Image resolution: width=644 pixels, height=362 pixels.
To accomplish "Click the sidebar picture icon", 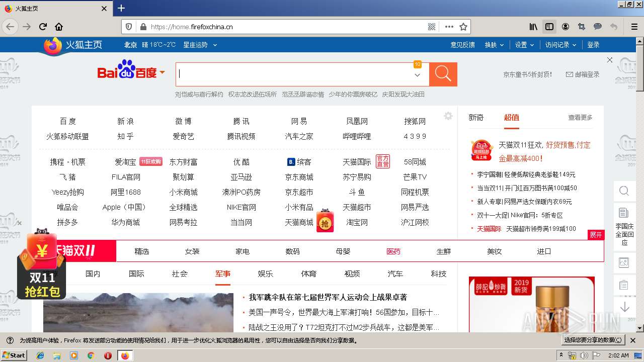I will (x=624, y=262).
